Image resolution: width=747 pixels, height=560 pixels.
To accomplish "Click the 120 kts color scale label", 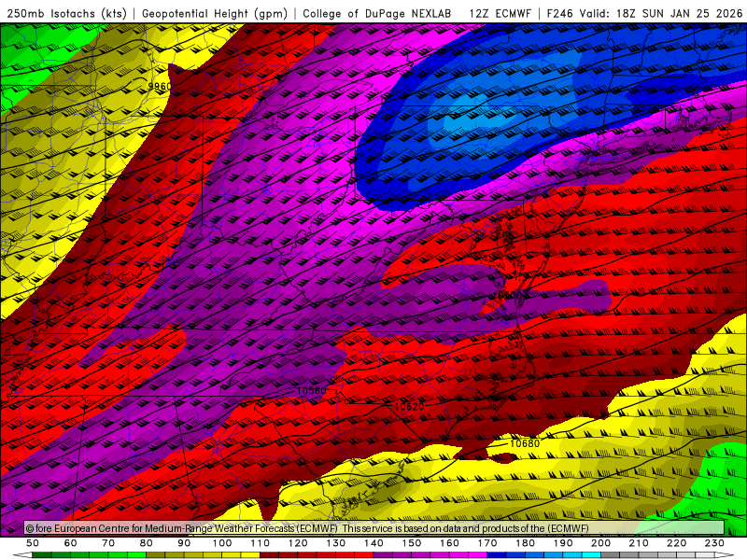I will pyautogui.click(x=298, y=543).
